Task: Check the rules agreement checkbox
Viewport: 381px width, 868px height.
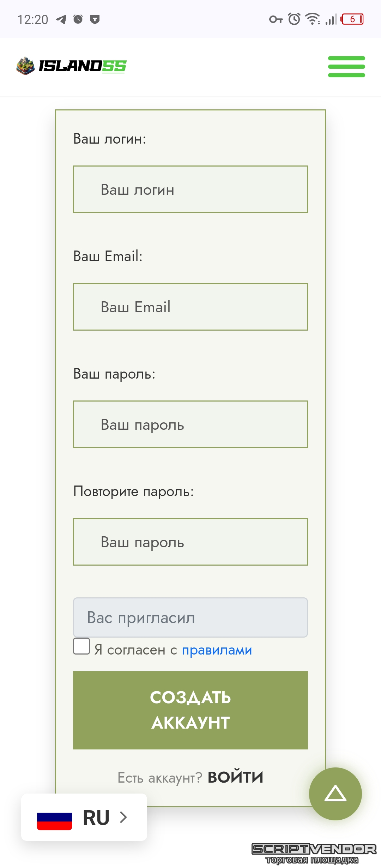Action: click(81, 646)
